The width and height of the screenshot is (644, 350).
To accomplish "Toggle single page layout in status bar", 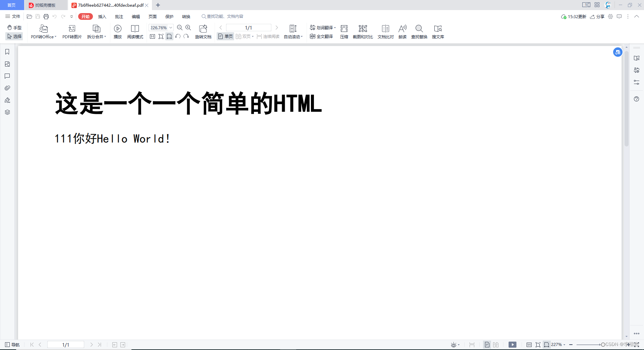I will click(x=487, y=345).
